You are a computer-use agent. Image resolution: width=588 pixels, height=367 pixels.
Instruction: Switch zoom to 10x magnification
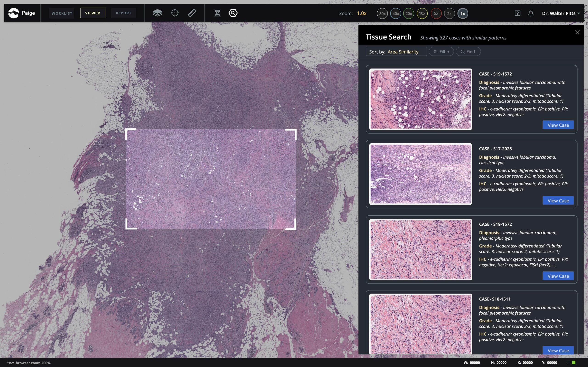(x=422, y=14)
